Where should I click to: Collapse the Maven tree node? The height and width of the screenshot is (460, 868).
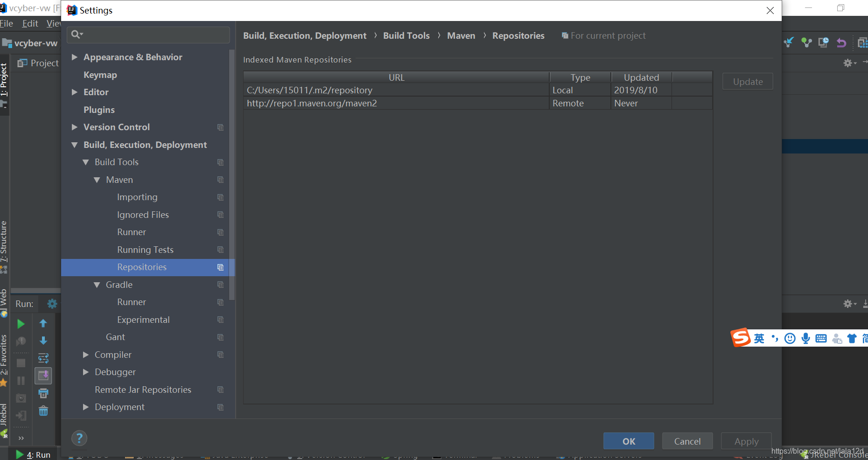coord(97,180)
